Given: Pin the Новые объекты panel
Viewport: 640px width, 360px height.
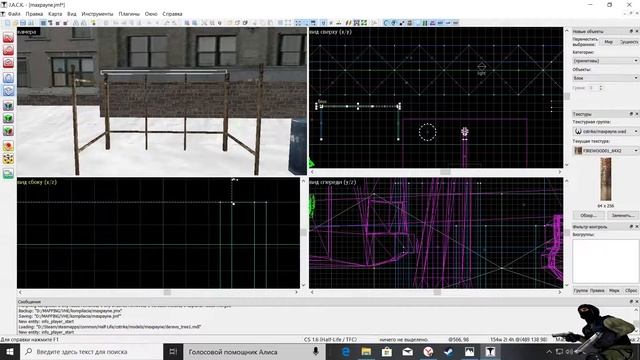Looking at the screenshot, I should [631, 31].
